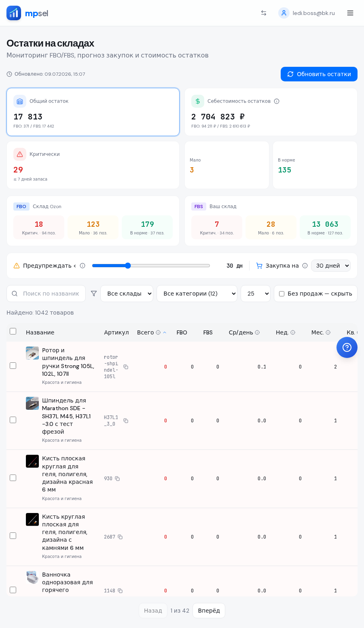
Task: Click the right end of the threshold slider track
Action: (209, 266)
